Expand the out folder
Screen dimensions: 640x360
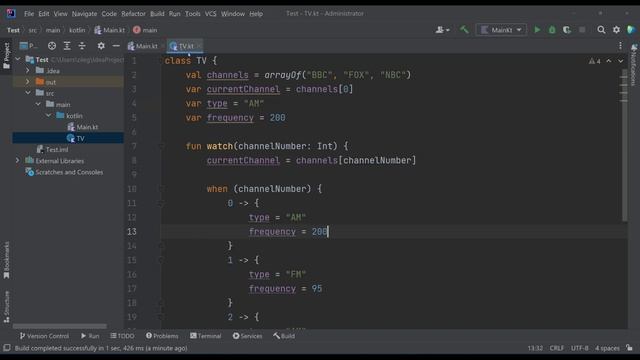pyautogui.click(x=28, y=82)
